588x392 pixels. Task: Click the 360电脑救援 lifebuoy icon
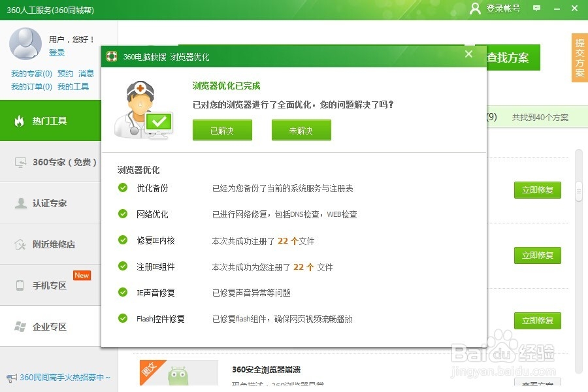tap(112, 56)
